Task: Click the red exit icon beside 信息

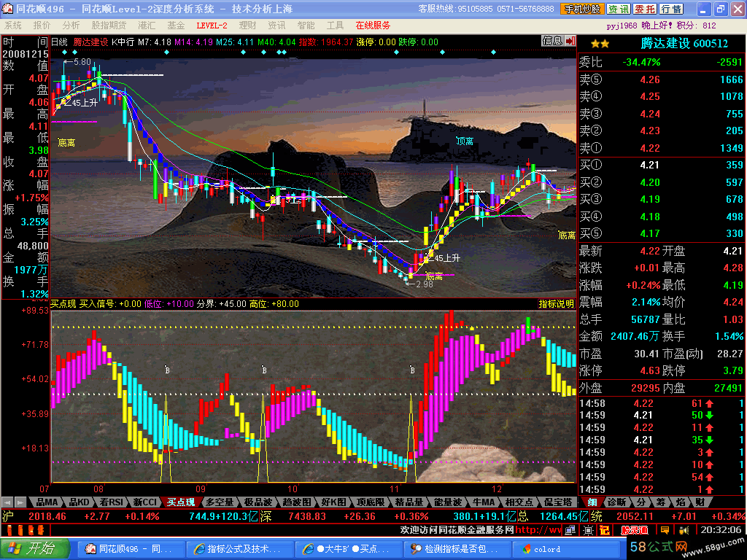Action: 569,41
